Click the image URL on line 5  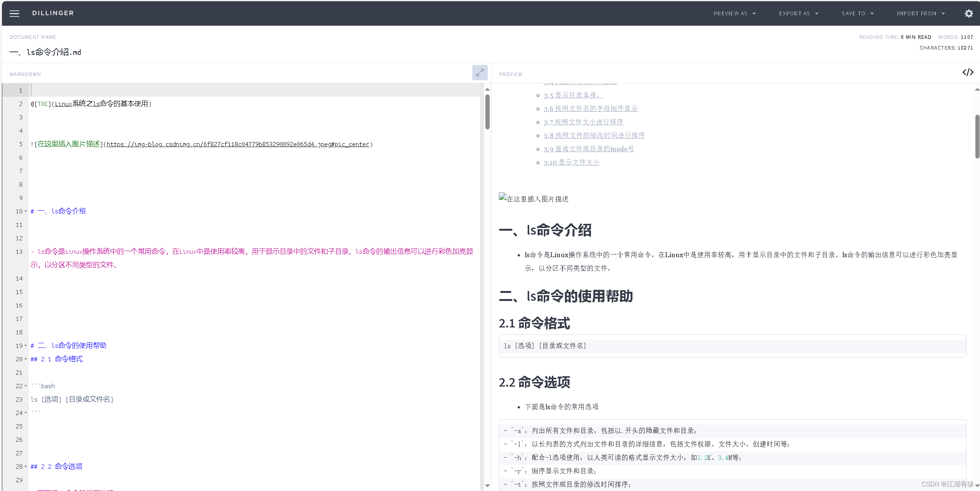pyautogui.click(x=238, y=144)
